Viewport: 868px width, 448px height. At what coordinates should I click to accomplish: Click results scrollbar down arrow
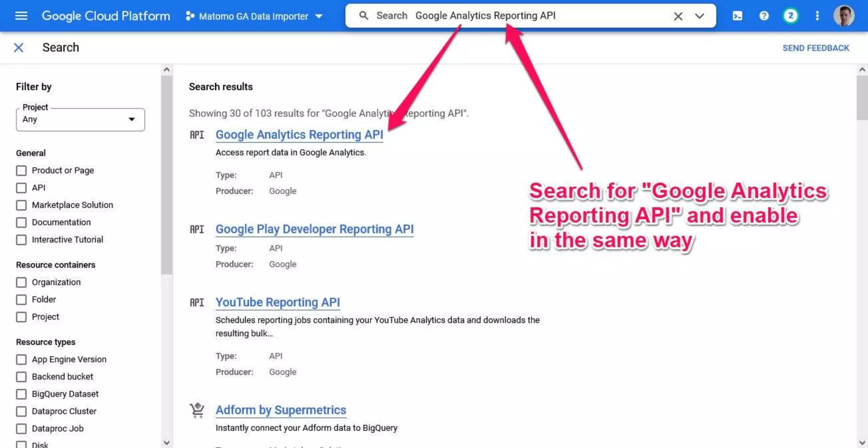coord(862,443)
